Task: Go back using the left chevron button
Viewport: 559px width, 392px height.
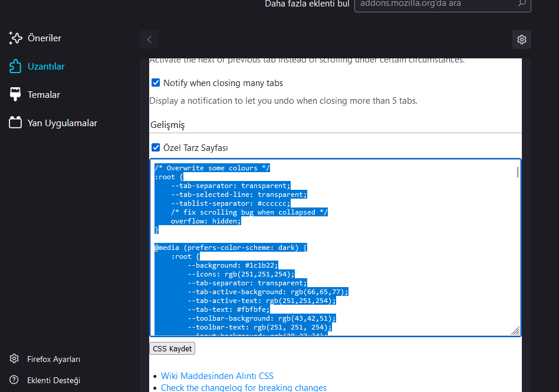Action: pos(149,39)
